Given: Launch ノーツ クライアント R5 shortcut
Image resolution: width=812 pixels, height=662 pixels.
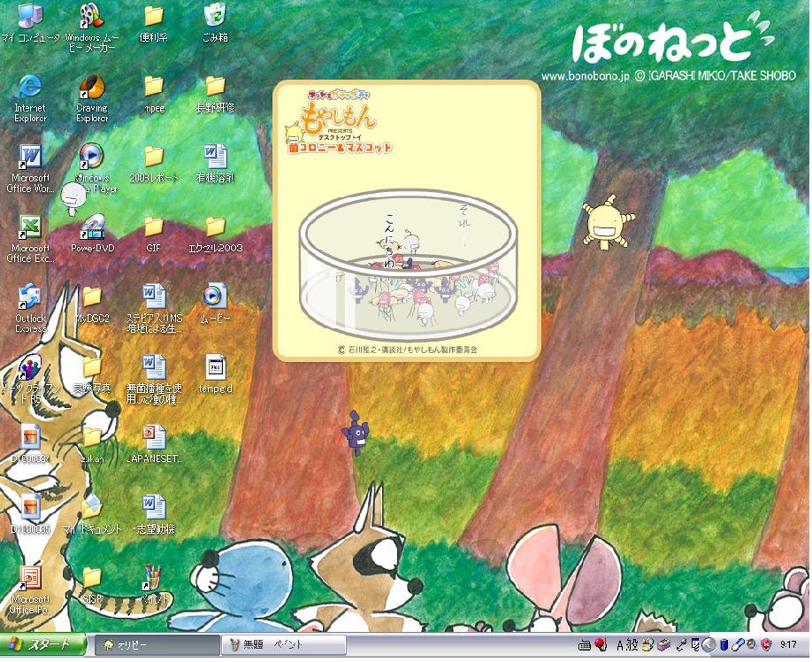Looking at the screenshot, I should coord(30,379).
